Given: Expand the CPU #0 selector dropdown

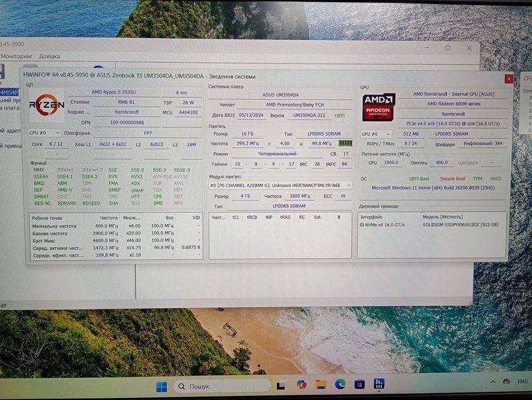Looking at the screenshot, I should 44,133.
